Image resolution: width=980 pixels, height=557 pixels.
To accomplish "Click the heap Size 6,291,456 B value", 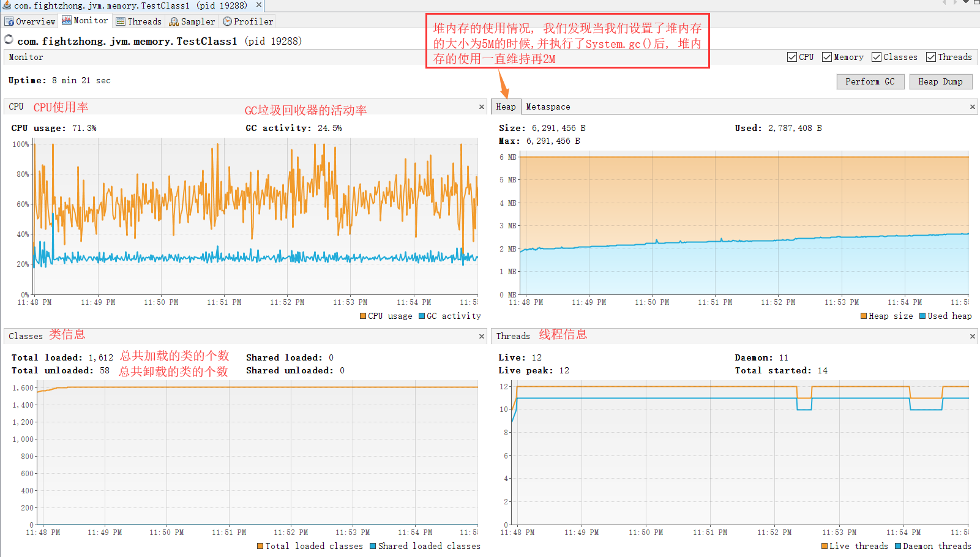I will [x=559, y=128].
